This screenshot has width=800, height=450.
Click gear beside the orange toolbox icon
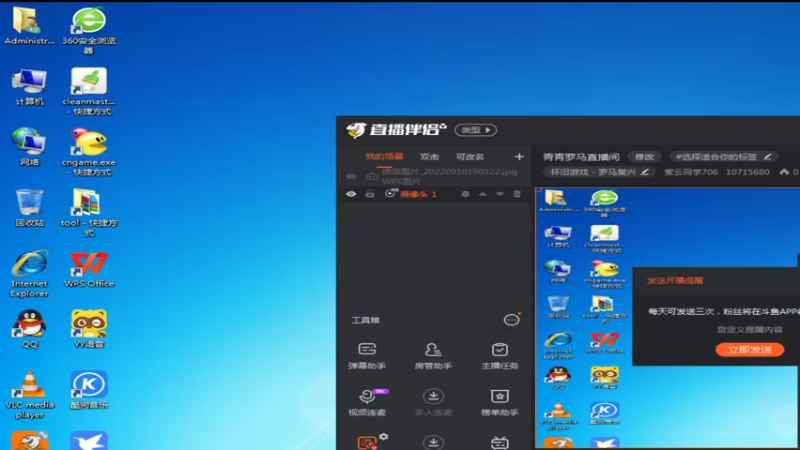(x=384, y=437)
